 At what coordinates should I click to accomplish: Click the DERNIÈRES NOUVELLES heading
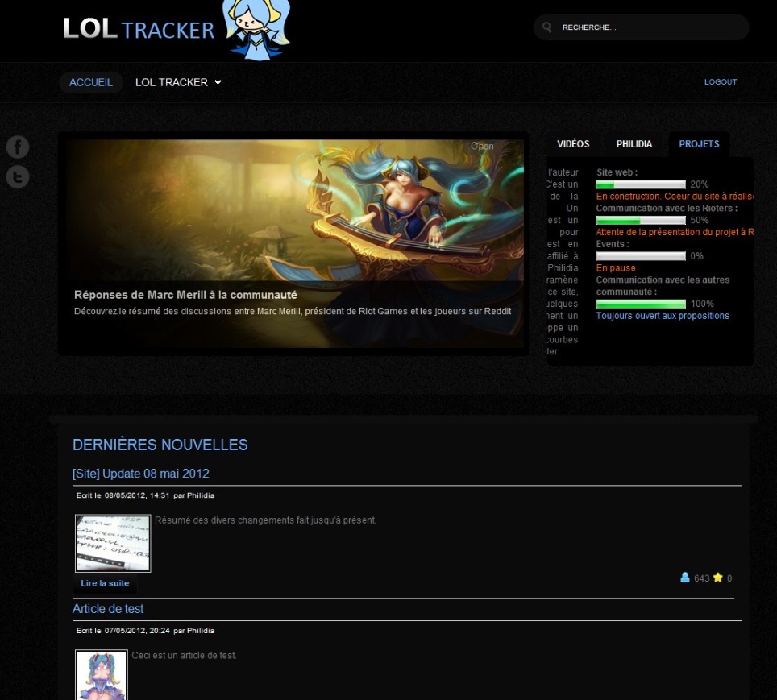tap(160, 445)
